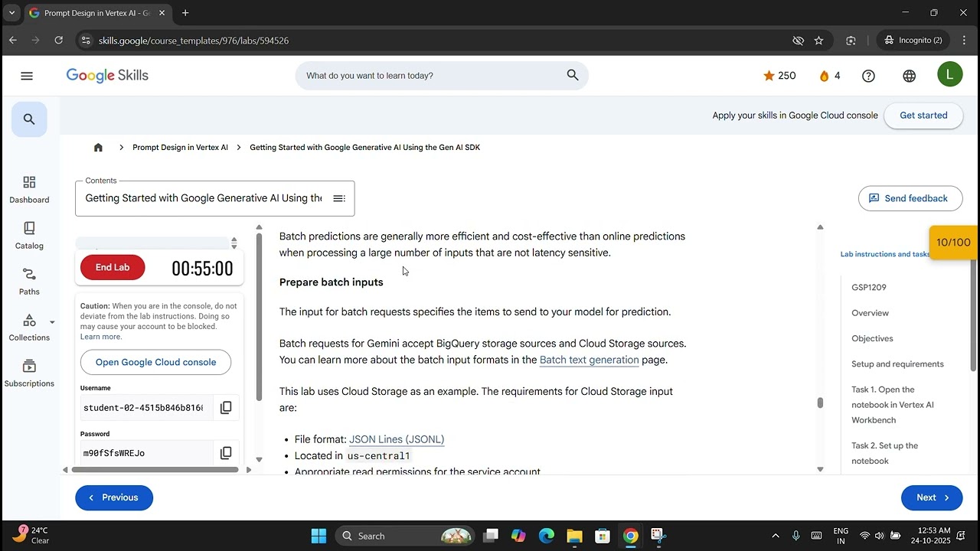Click the Google Skills logo
980x551 pixels.
(107, 76)
